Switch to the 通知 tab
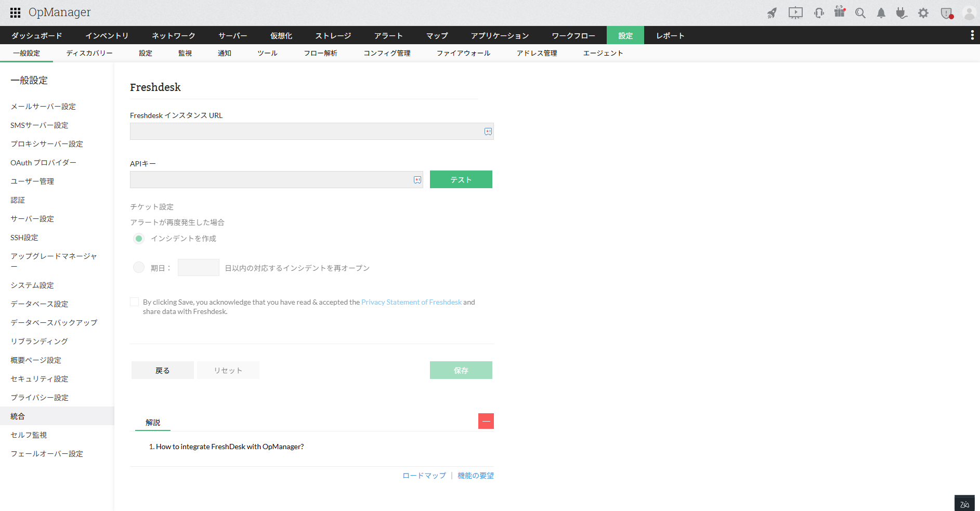 (225, 53)
